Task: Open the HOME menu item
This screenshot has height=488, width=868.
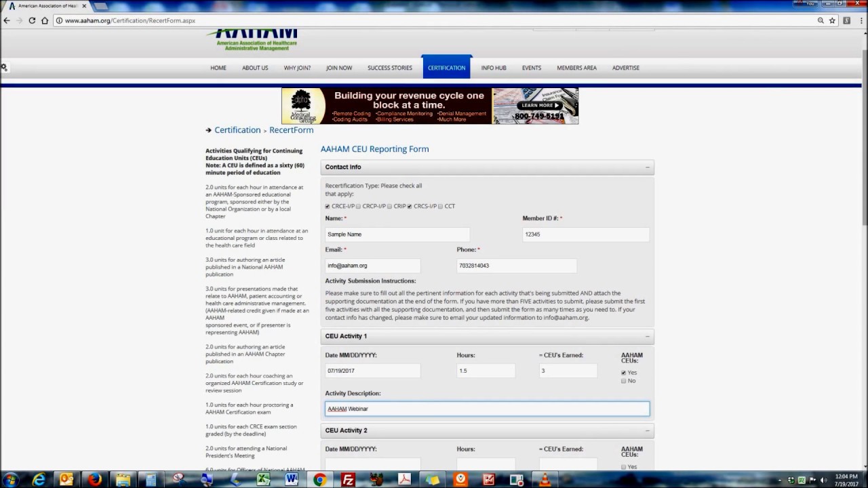Action: pos(218,68)
